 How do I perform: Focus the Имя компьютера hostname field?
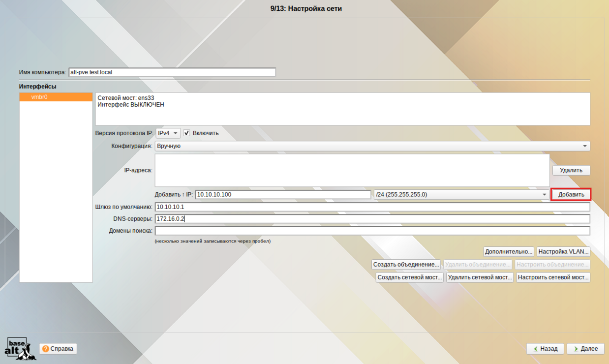pyautogui.click(x=172, y=72)
